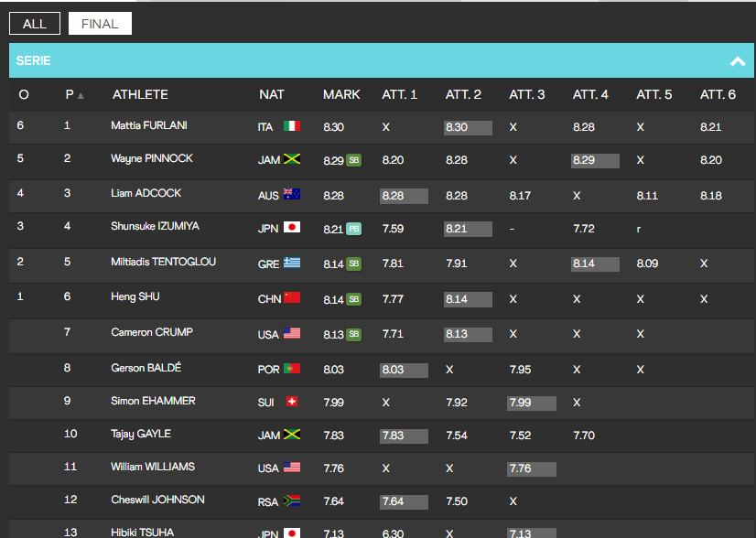Click the ATHLETE column header
This screenshot has height=538, width=756.
(x=140, y=94)
